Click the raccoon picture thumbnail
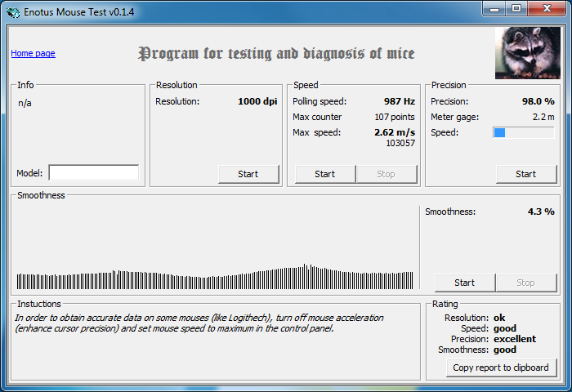Screen dimensions: 572x392 (528, 53)
